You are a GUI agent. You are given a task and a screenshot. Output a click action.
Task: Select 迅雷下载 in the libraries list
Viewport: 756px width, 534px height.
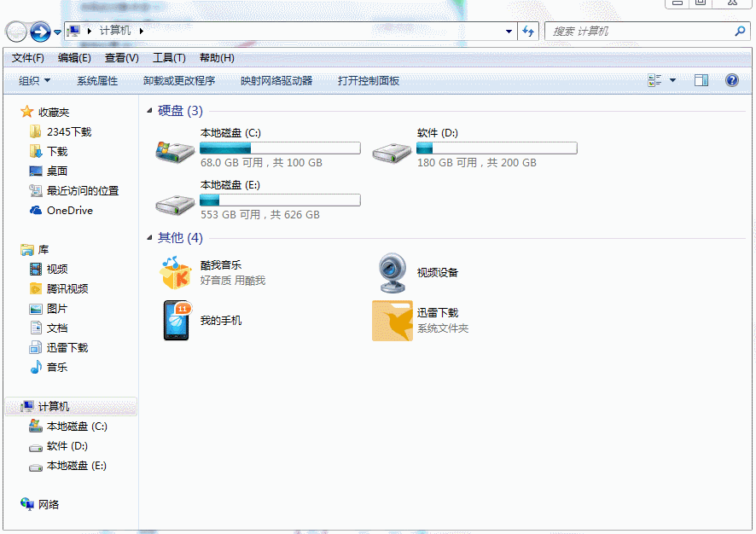[x=67, y=348]
